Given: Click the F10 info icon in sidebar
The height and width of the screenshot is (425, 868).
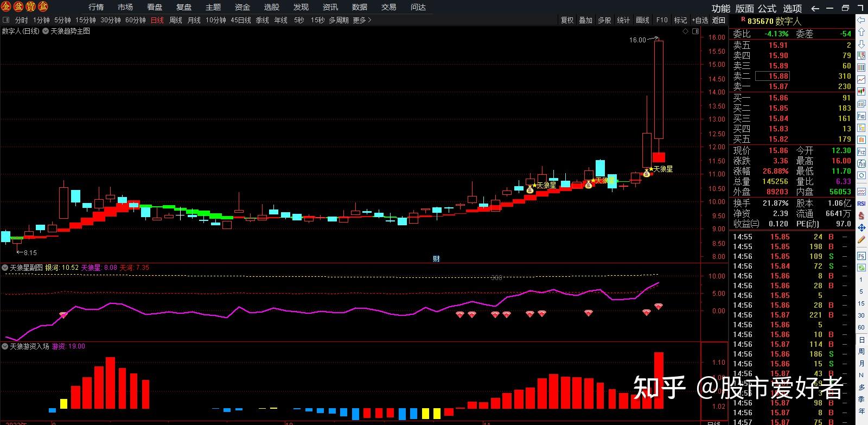Looking at the screenshot, I should point(861,116).
